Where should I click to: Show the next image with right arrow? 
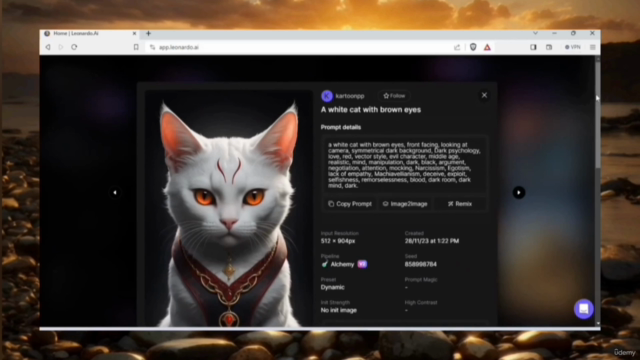pos(519,193)
